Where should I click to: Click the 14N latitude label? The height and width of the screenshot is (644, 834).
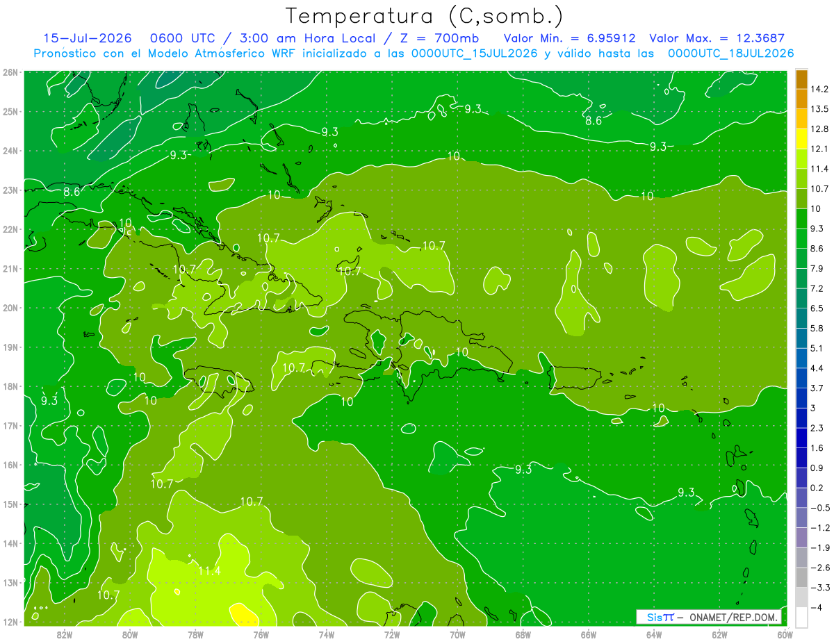tap(10, 543)
